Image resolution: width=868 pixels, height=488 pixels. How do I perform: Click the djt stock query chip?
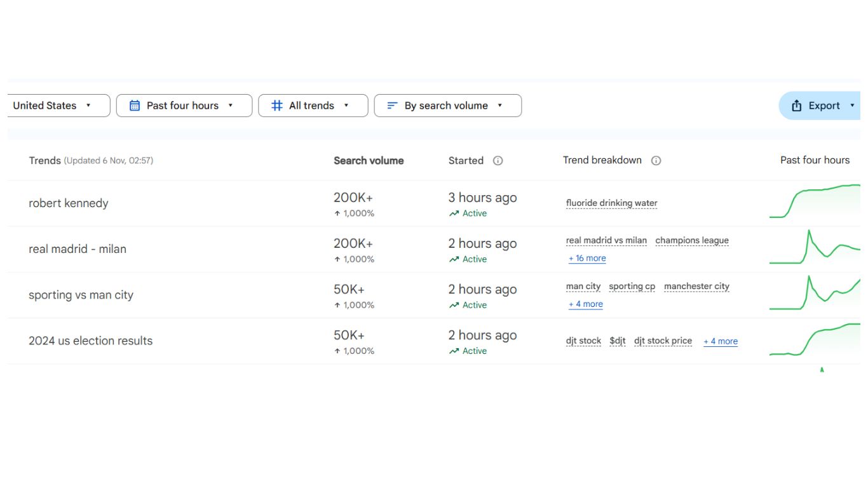coord(583,341)
